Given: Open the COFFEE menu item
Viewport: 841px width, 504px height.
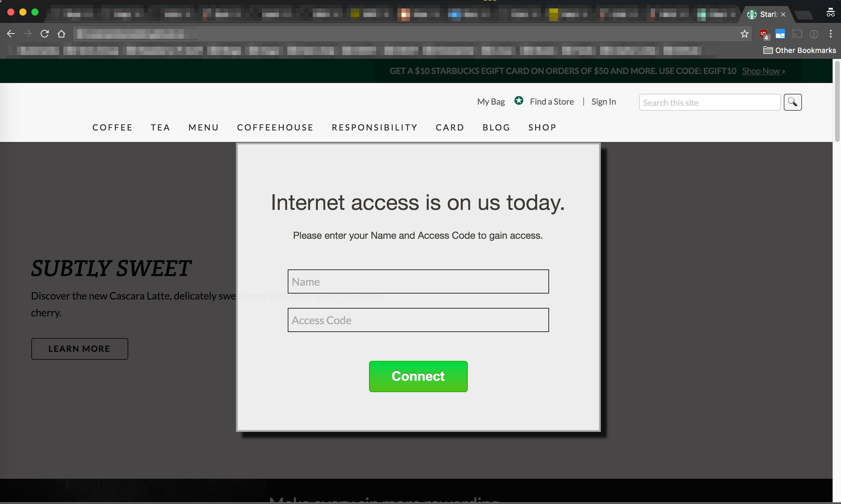Looking at the screenshot, I should (112, 128).
